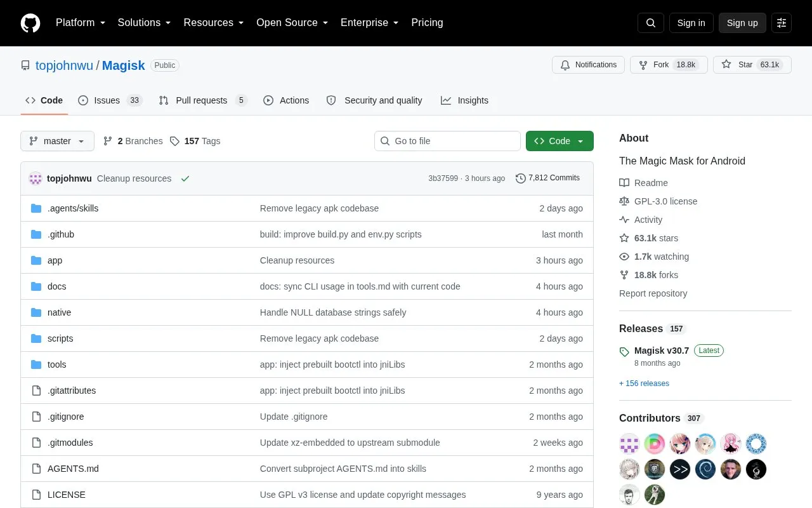Open the Enterprise dropdown menu
This screenshot has width=812, height=508.
point(370,23)
